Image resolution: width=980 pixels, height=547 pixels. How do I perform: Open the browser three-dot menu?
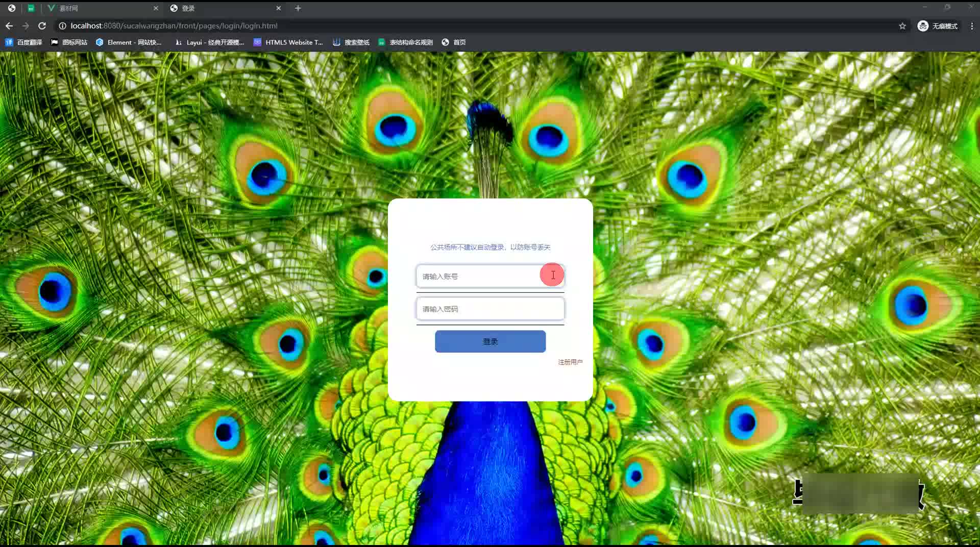click(x=972, y=26)
